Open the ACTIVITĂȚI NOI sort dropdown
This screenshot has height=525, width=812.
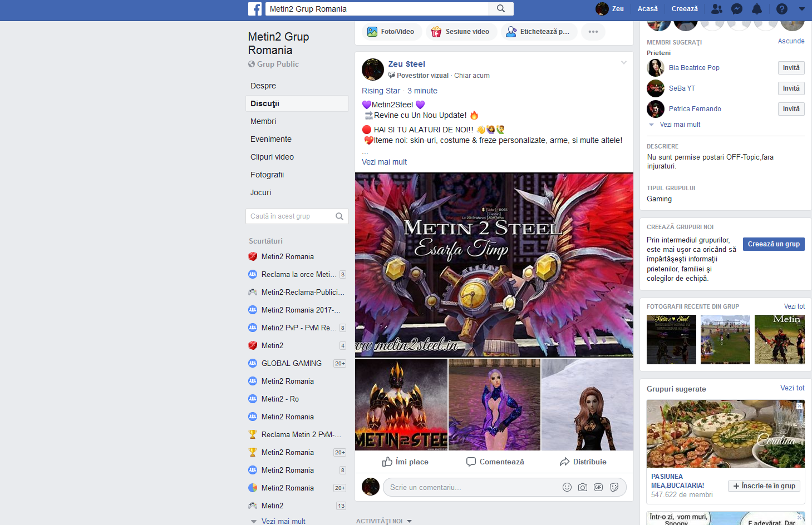tap(384, 521)
